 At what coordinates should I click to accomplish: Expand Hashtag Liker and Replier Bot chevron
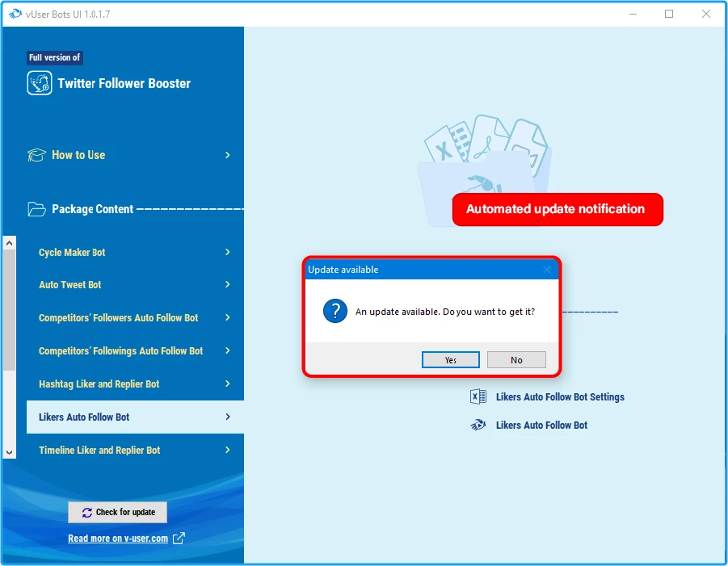tap(228, 384)
